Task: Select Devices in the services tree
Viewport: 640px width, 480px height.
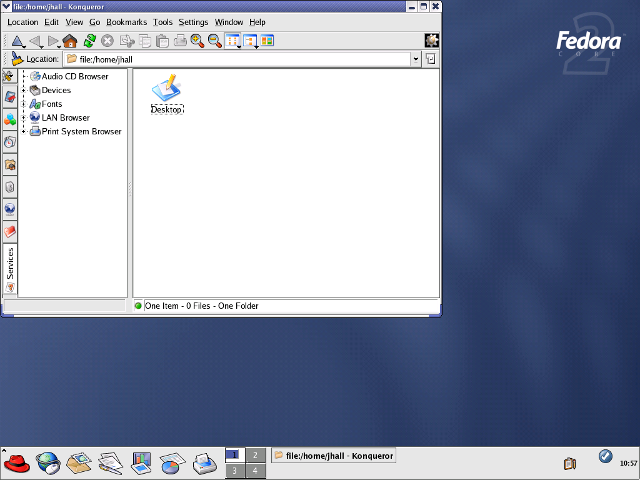Action: (x=56, y=90)
